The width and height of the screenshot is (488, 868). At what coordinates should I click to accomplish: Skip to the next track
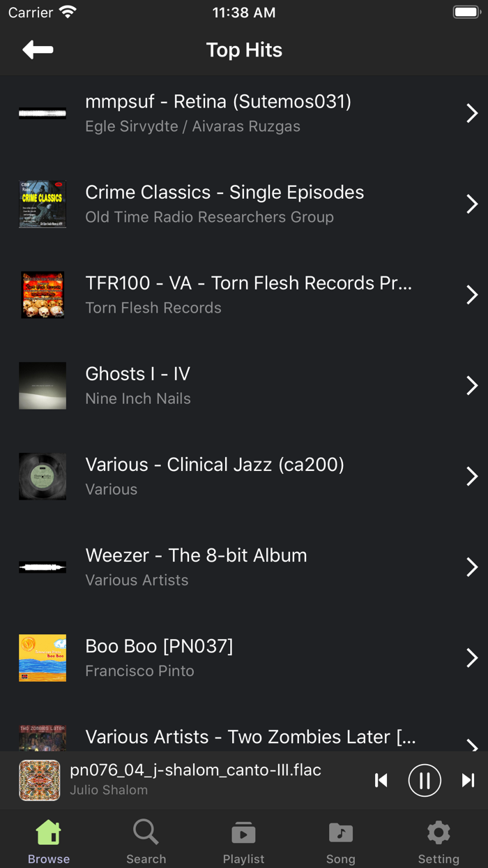pos(468,780)
